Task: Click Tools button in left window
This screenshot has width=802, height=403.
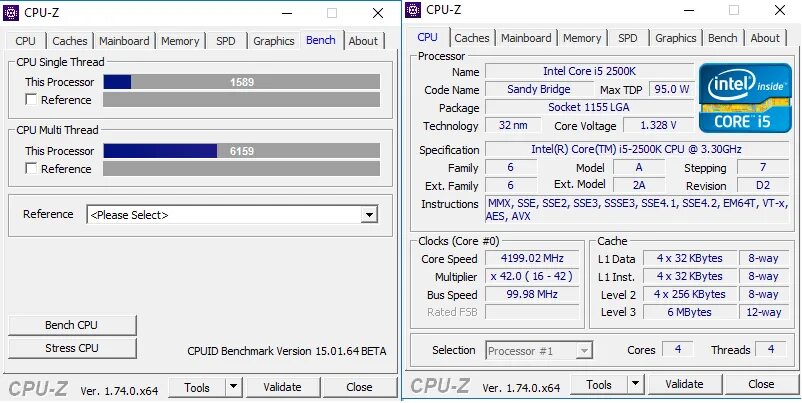Action: (x=197, y=388)
